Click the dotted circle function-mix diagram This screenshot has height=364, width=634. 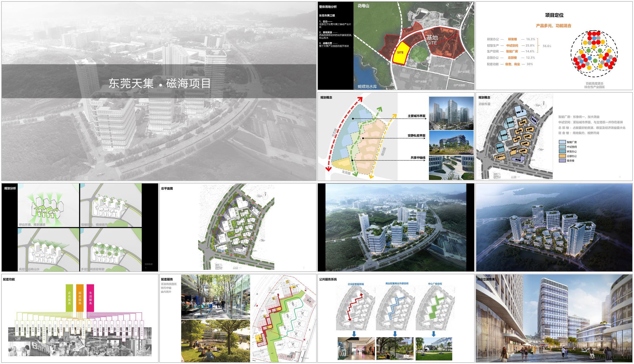coord(594,54)
